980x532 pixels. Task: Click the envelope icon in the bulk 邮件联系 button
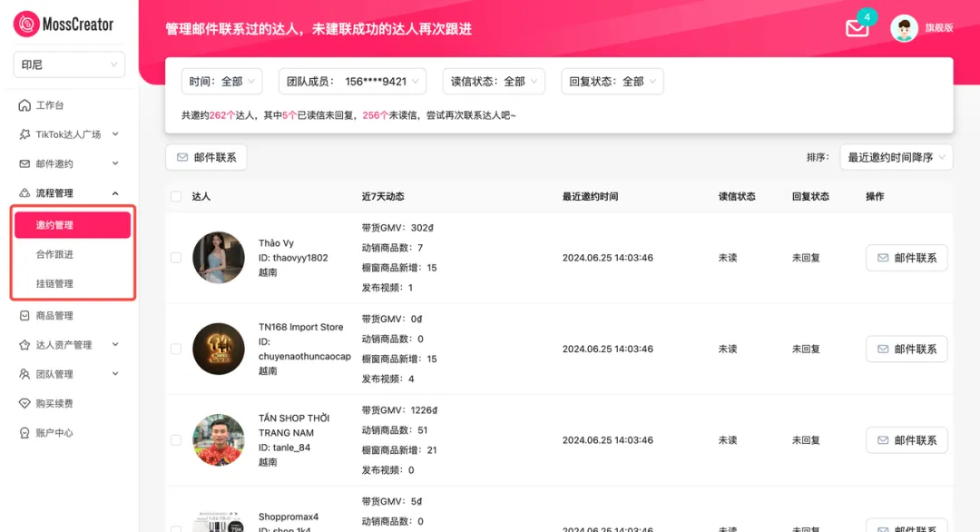[x=182, y=158]
